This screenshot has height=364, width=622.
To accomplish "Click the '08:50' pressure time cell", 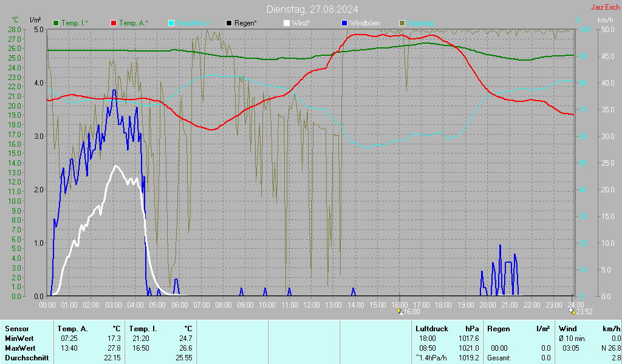I will pyautogui.click(x=428, y=348).
